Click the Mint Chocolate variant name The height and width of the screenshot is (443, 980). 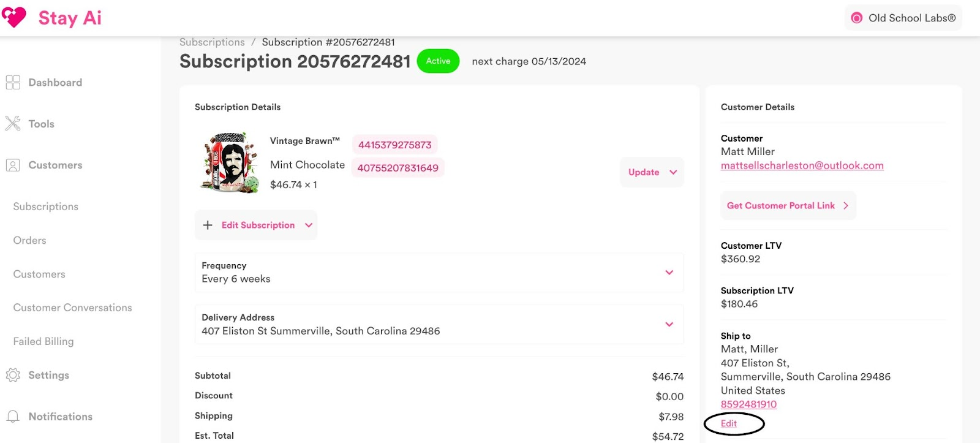[x=307, y=165]
